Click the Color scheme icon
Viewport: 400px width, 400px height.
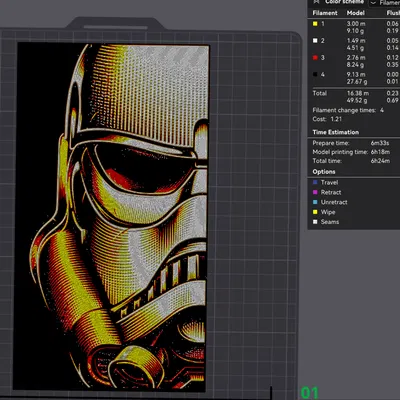click(x=316, y=2)
